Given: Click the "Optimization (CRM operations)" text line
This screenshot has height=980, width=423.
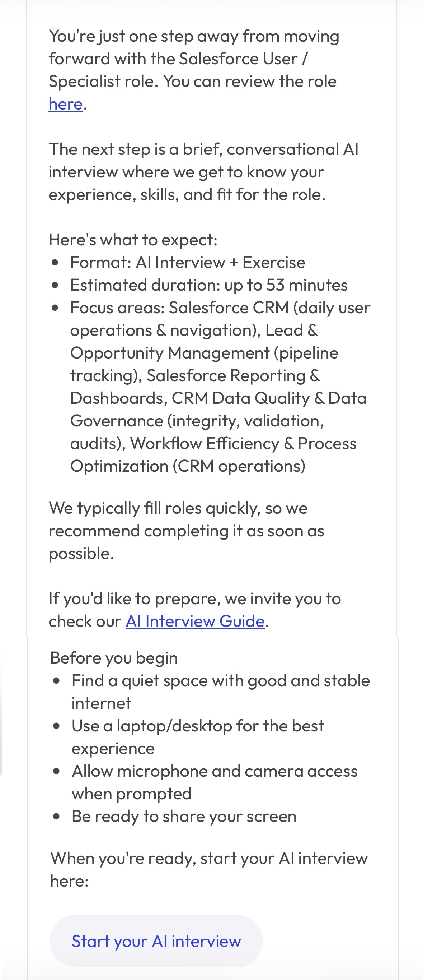Looking at the screenshot, I should [x=188, y=466].
